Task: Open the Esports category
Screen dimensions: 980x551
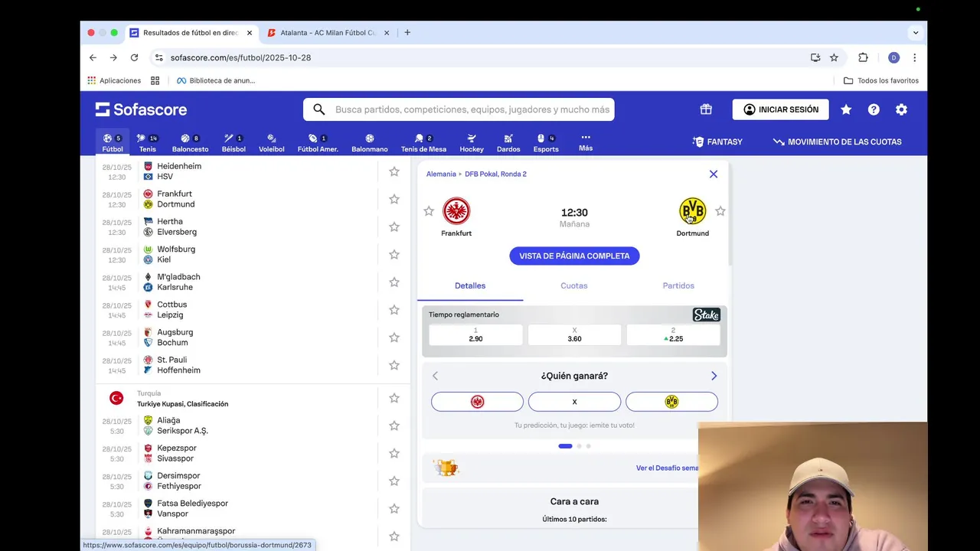Action: pos(546,142)
